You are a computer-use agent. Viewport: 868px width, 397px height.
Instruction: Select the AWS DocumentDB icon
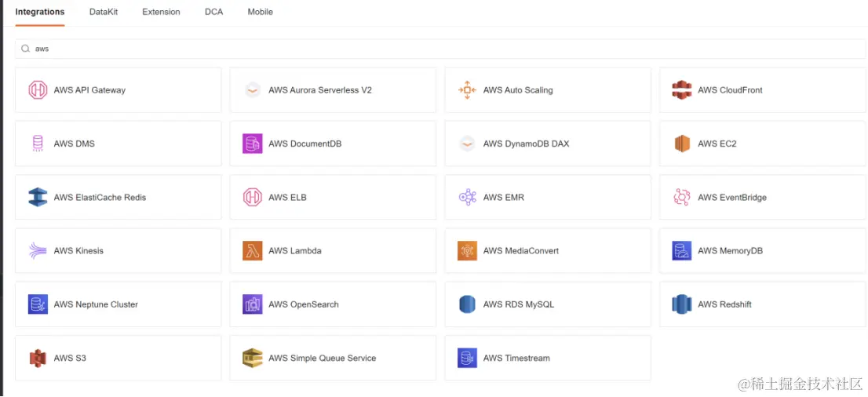click(x=253, y=144)
